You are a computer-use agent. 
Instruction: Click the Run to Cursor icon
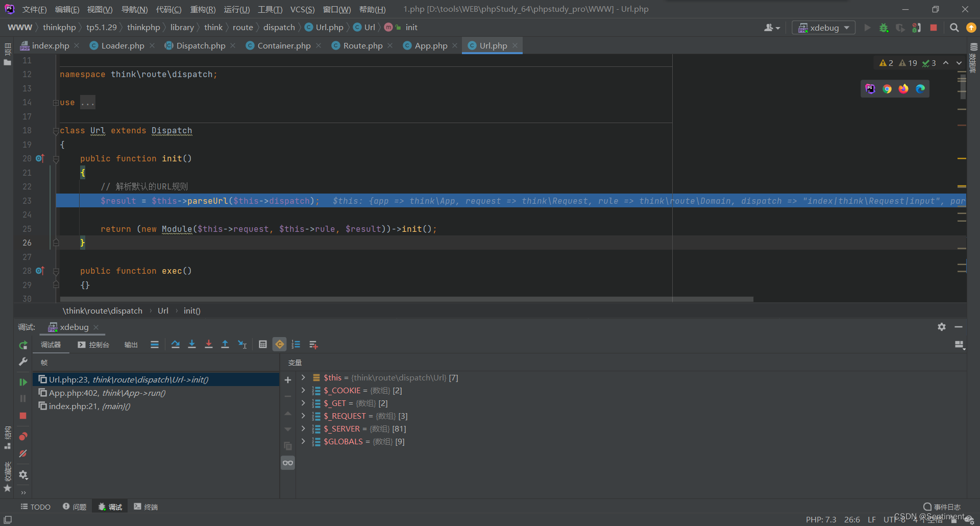click(x=242, y=345)
